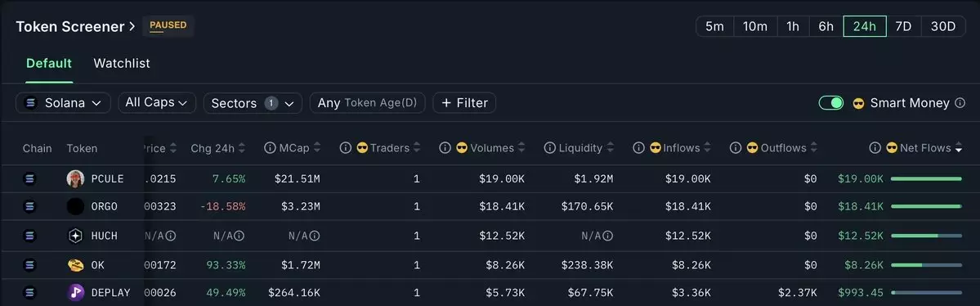The height and width of the screenshot is (306, 980).
Task: Click the ORGO token black circle icon
Action: [76, 206]
